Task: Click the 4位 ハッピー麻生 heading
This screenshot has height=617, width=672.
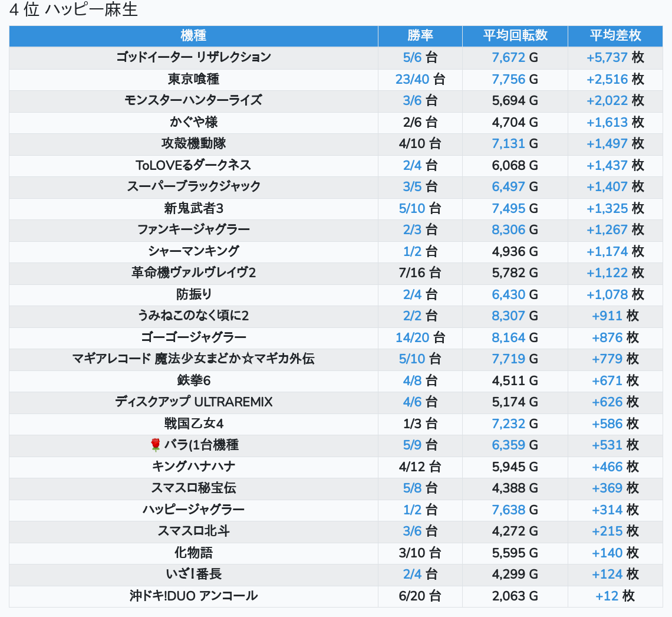Action: tap(74, 10)
